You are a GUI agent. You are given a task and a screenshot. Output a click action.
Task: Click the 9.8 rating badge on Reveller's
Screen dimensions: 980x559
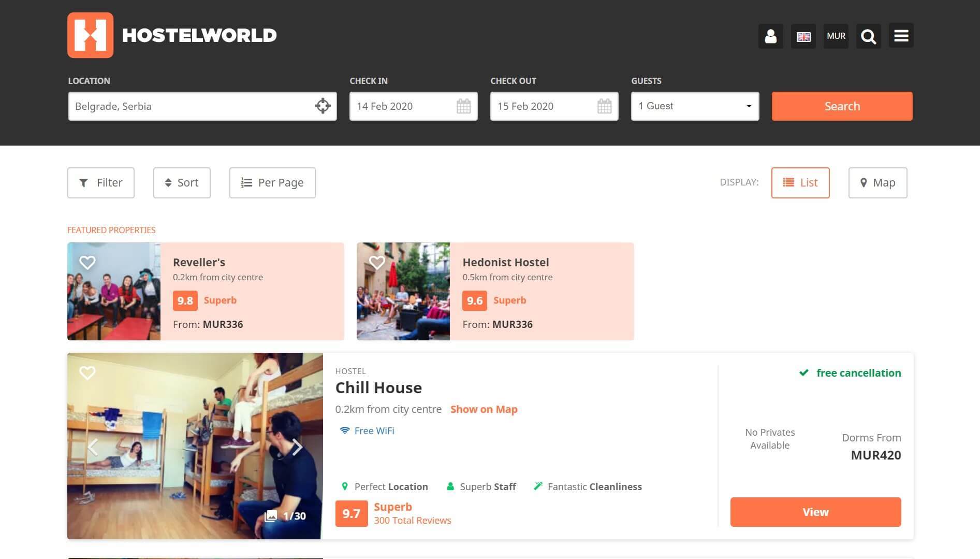pos(185,300)
